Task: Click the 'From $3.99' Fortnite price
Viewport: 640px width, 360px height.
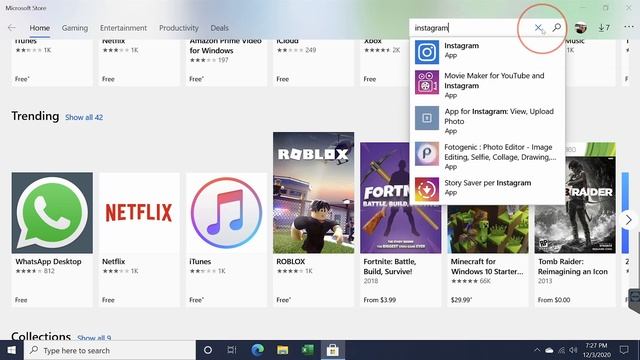Action: tap(380, 300)
